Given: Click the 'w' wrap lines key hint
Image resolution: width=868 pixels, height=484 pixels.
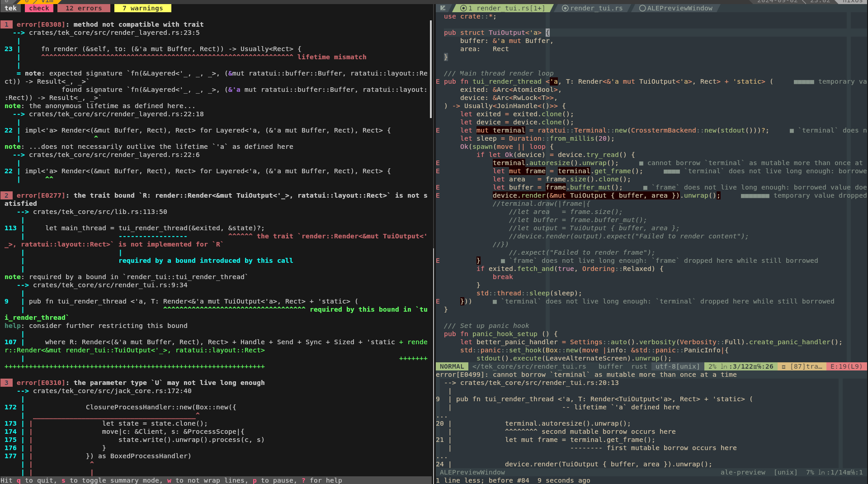Looking at the screenshot, I should coord(169,480).
